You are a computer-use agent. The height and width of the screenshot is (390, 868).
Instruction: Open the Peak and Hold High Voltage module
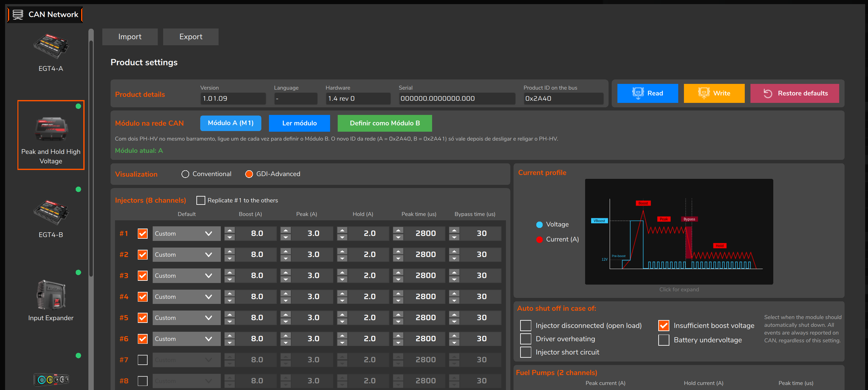coord(51,135)
